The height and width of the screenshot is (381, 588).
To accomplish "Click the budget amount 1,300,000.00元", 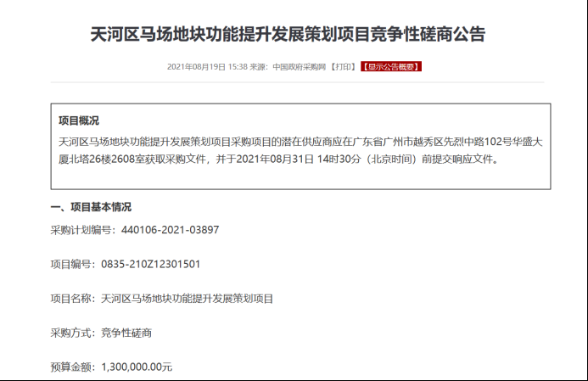I will click(137, 367).
